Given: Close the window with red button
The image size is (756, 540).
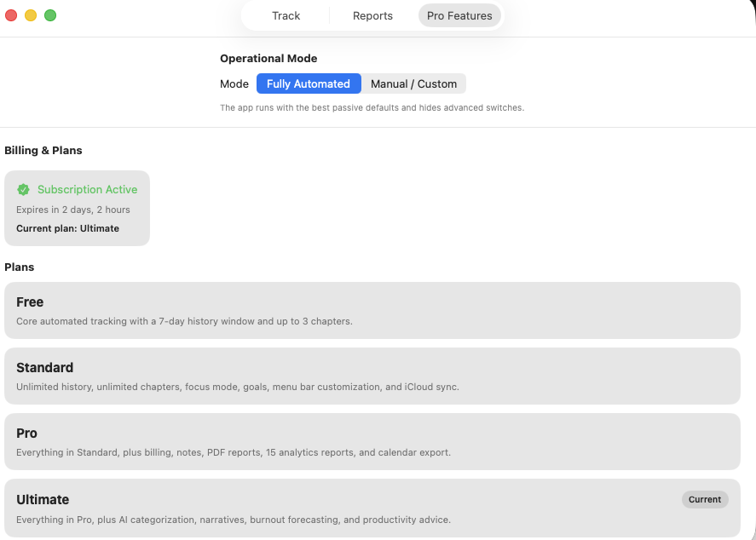Looking at the screenshot, I should click(11, 15).
